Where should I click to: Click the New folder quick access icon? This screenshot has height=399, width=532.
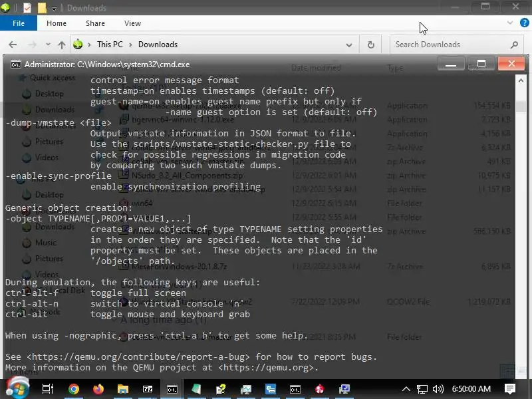pyautogui.click(x=42, y=7)
